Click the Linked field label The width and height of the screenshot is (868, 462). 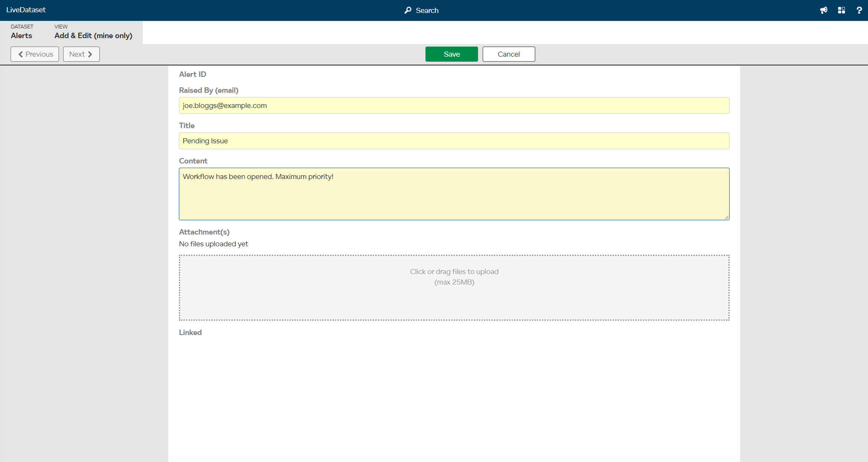click(x=190, y=333)
